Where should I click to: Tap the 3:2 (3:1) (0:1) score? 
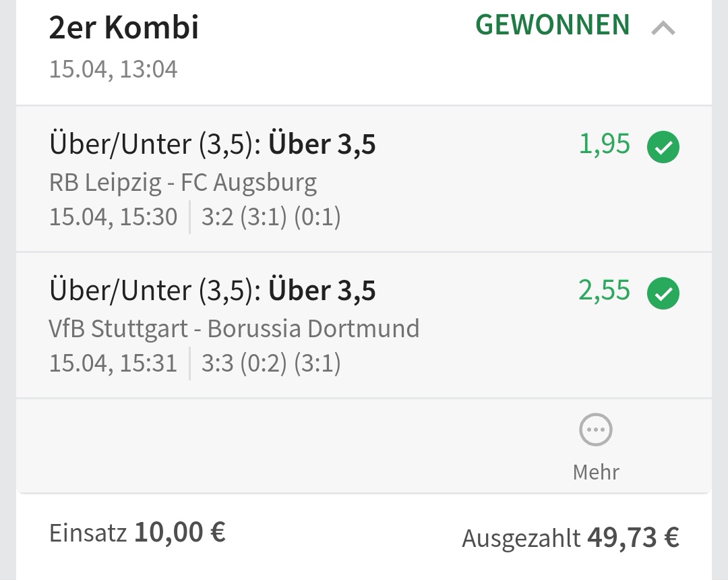(x=271, y=217)
